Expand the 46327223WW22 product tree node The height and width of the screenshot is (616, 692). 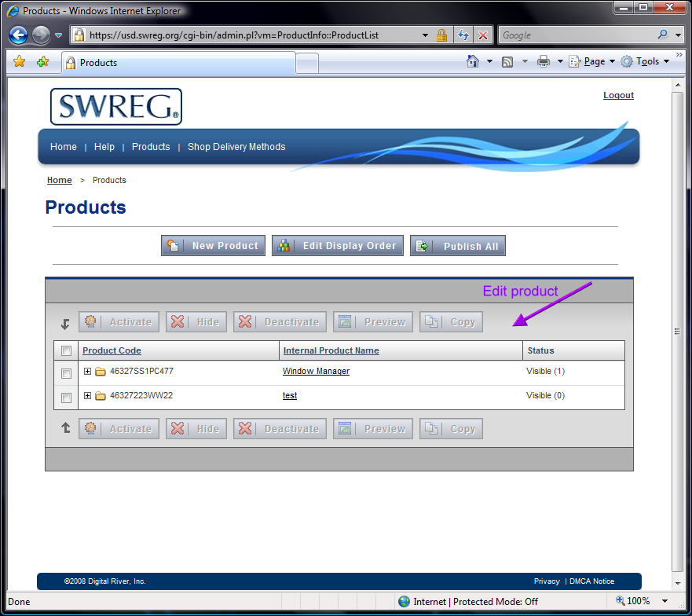pyautogui.click(x=87, y=396)
